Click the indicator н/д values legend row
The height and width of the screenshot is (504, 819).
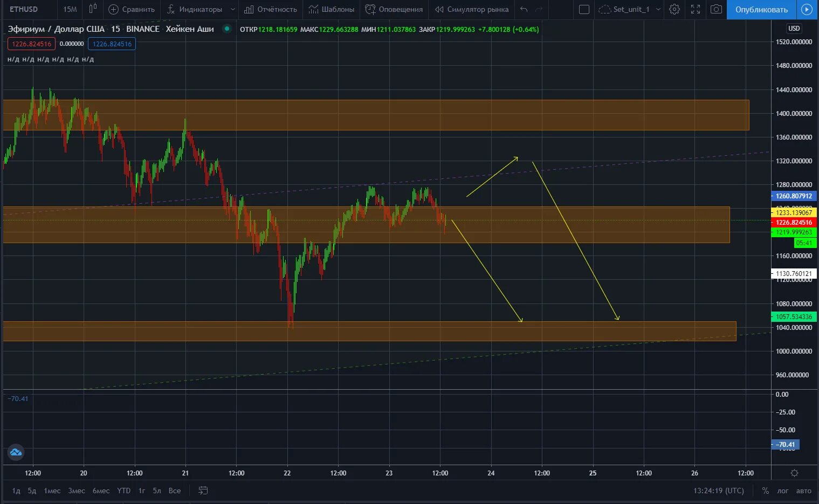51,59
